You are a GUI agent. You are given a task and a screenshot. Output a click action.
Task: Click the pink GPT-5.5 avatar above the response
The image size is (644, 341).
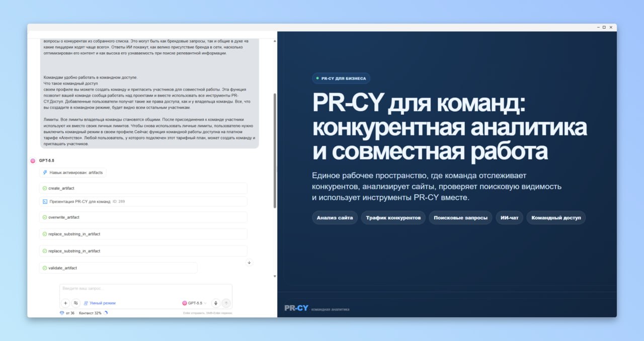pyautogui.click(x=33, y=161)
